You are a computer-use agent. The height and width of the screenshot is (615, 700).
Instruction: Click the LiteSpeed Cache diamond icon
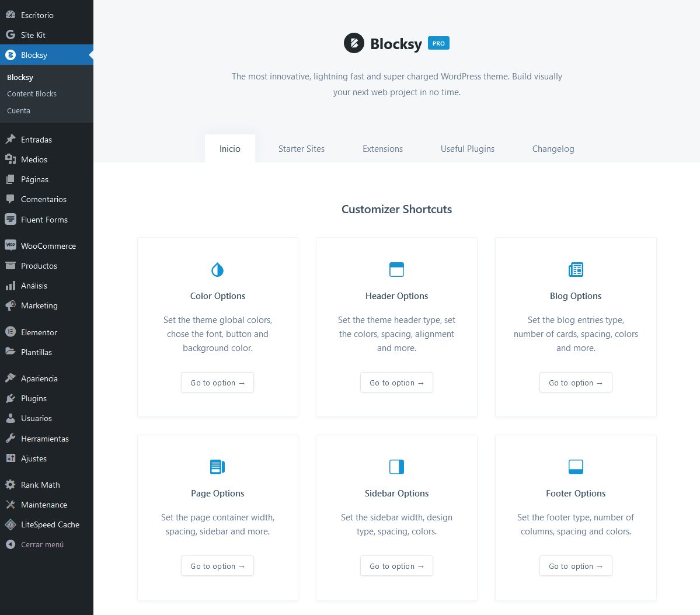tap(11, 524)
